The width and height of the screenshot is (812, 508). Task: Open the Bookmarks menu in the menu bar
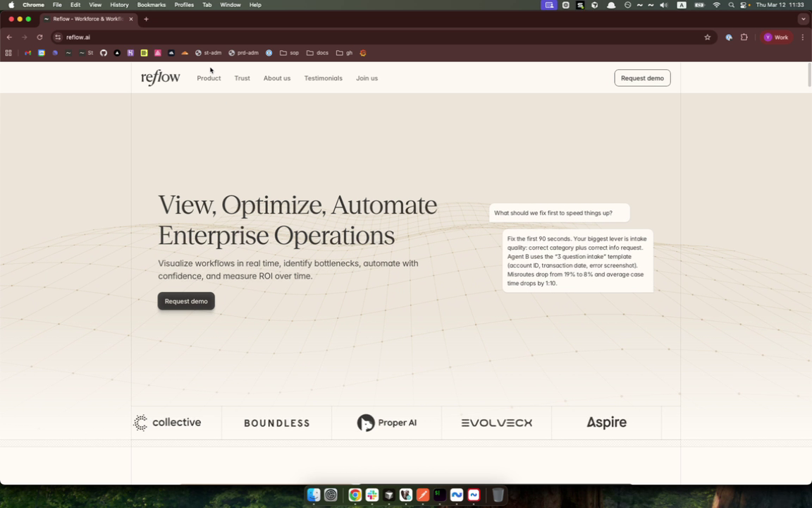click(x=152, y=5)
